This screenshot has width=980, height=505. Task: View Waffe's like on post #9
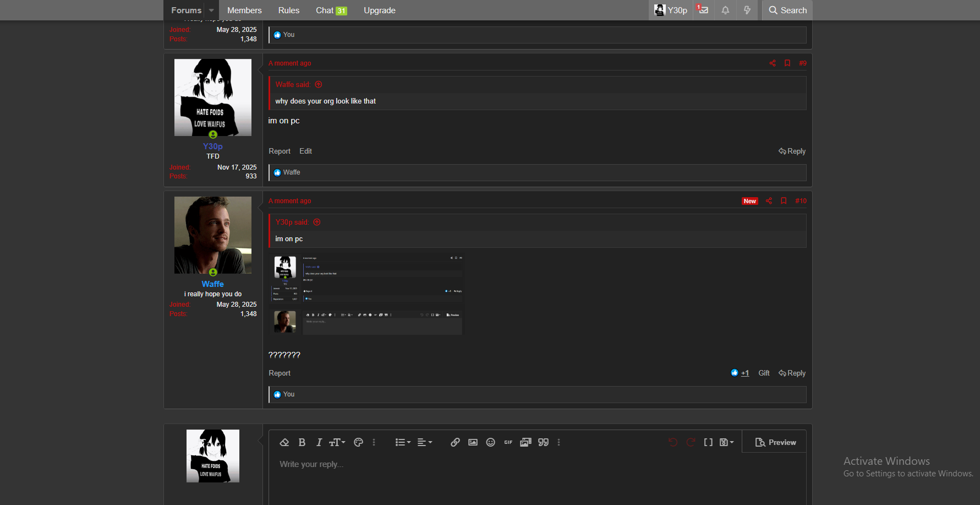(x=292, y=172)
